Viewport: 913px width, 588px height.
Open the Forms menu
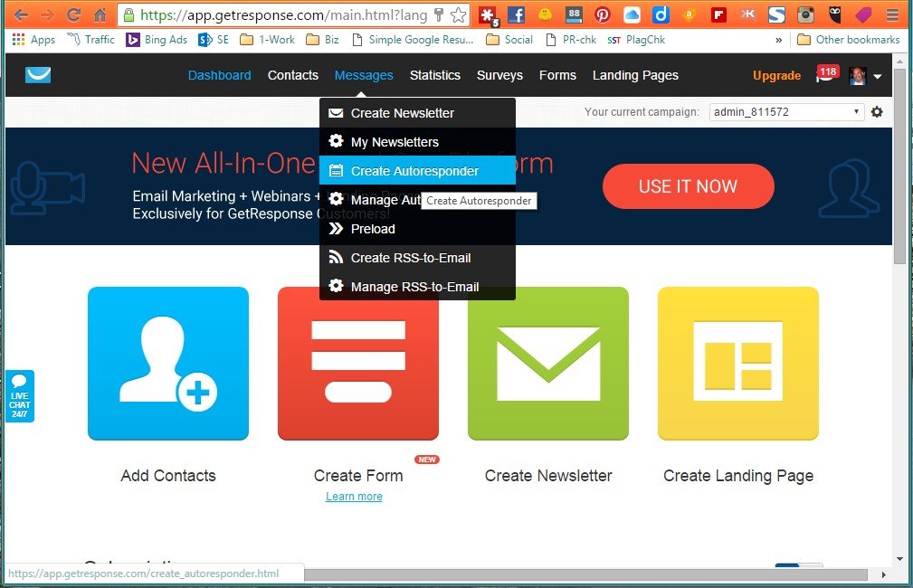tap(557, 75)
